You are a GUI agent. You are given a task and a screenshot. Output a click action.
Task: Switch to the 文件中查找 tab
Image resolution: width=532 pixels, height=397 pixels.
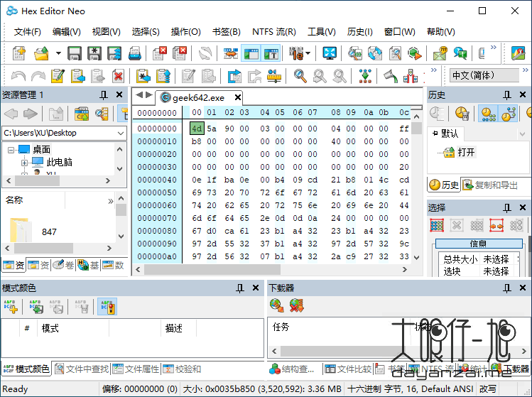(x=82, y=369)
